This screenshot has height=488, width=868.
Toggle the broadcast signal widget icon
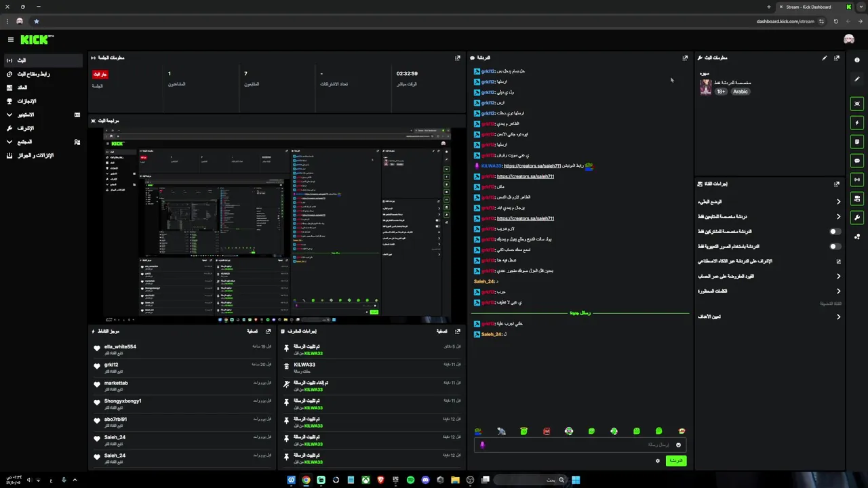coord(857,180)
